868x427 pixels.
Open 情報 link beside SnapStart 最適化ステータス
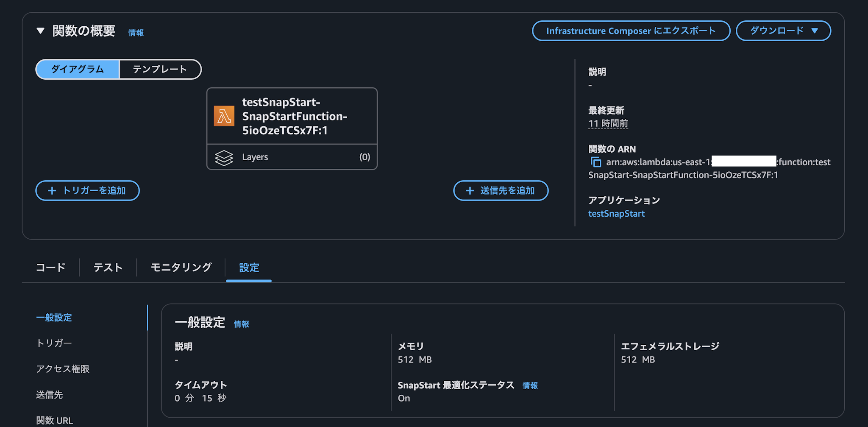(530, 386)
